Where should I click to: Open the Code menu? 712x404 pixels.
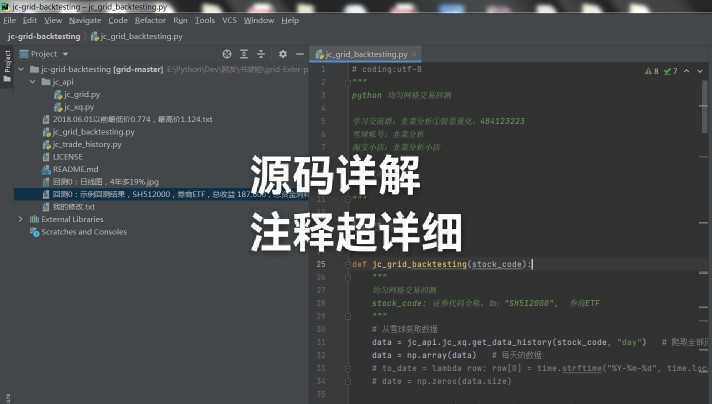click(x=118, y=20)
